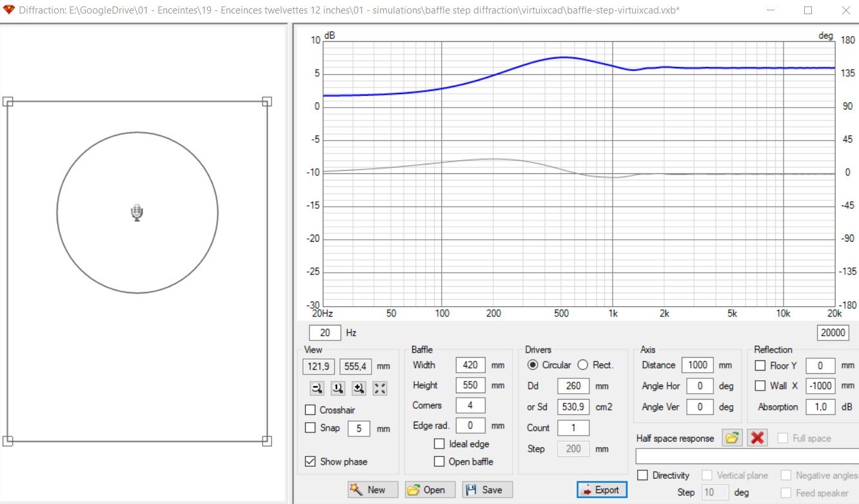Click the zoom in magnifier icon
Viewport: 859px width, 504px height.
click(359, 388)
